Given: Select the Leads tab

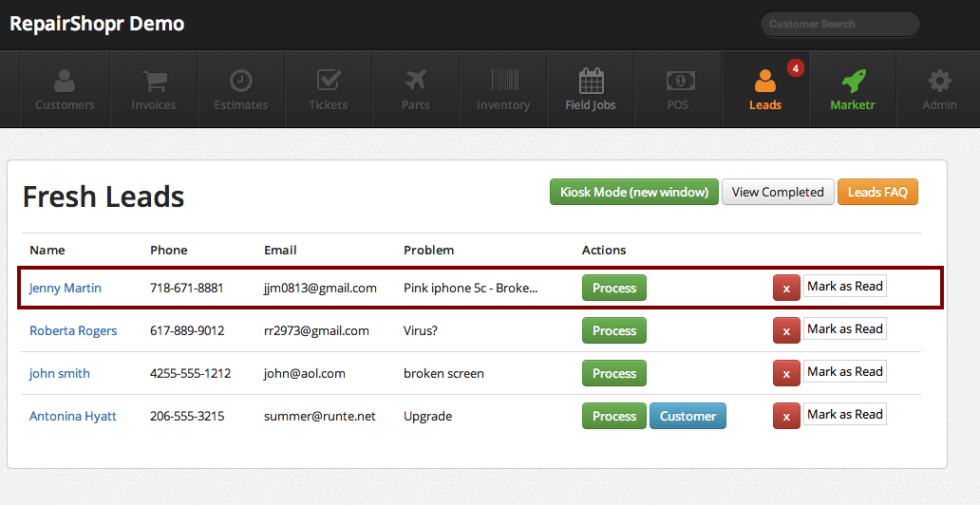Looking at the screenshot, I should tap(765, 90).
